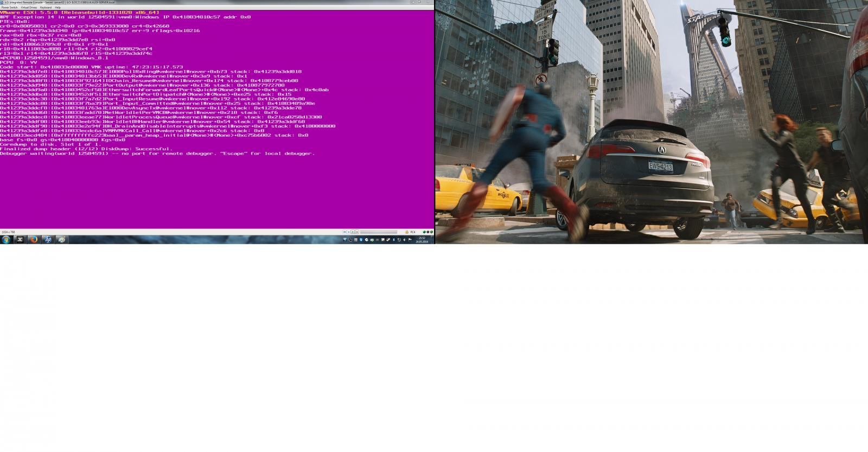Screen dimensions: 868x452
Task: Click the console playback progress bar
Action: 379,232
